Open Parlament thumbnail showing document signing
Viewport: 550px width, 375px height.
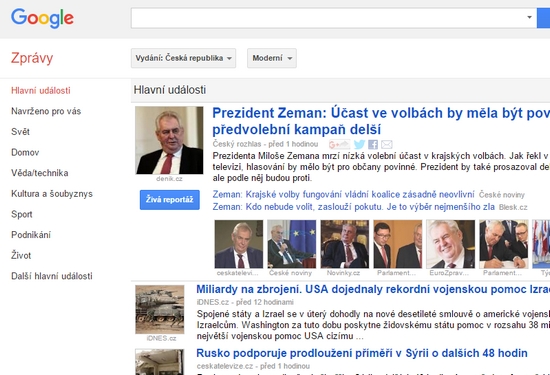pos(504,244)
